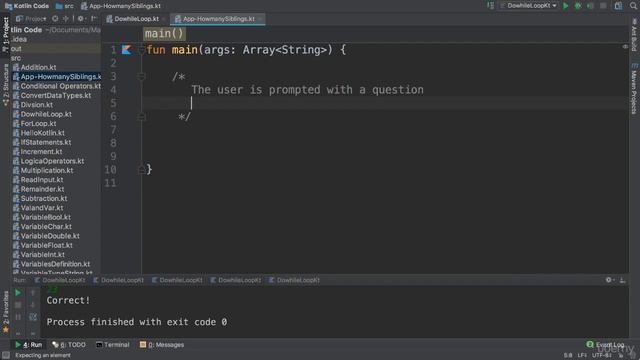Click the stop square icon in Run panel
Viewport: 640px width, 360px height.
(18, 305)
